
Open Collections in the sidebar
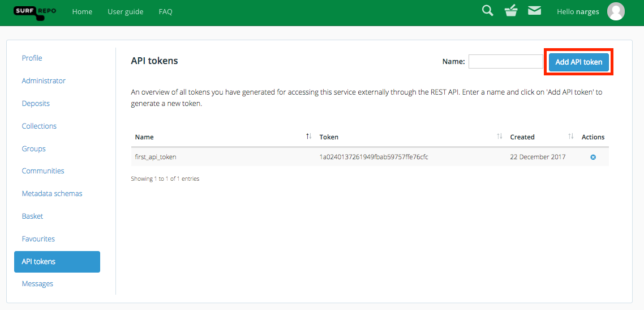point(39,126)
